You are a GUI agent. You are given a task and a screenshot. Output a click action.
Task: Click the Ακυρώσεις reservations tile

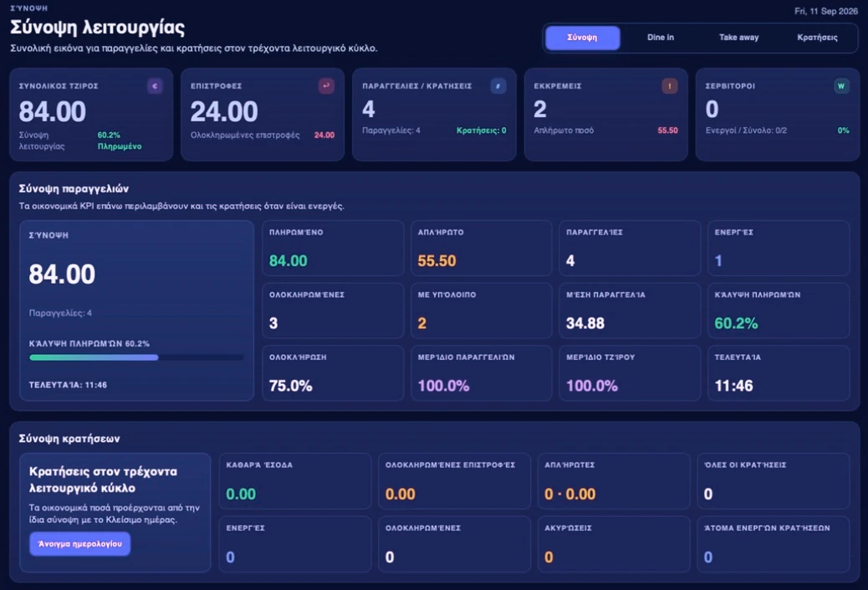614,544
